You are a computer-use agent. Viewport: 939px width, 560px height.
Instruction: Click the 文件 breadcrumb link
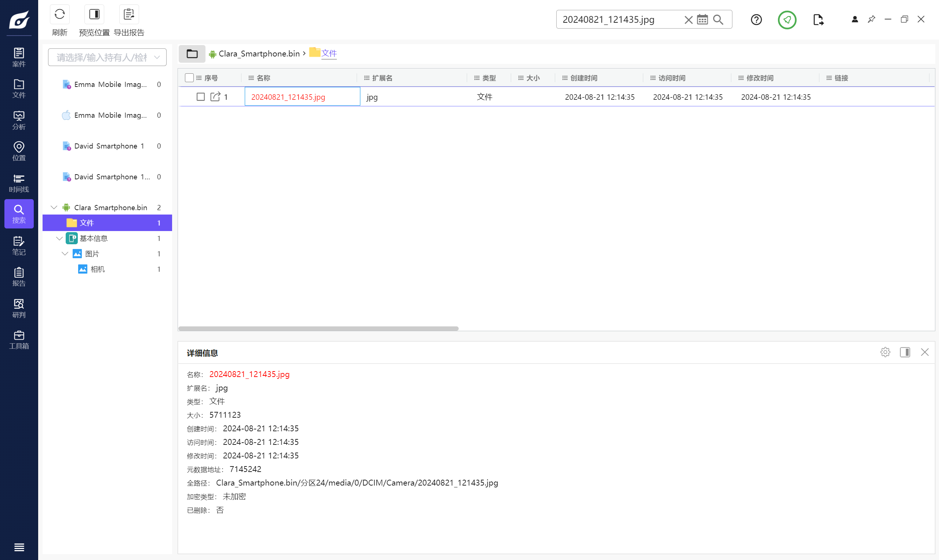click(328, 54)
